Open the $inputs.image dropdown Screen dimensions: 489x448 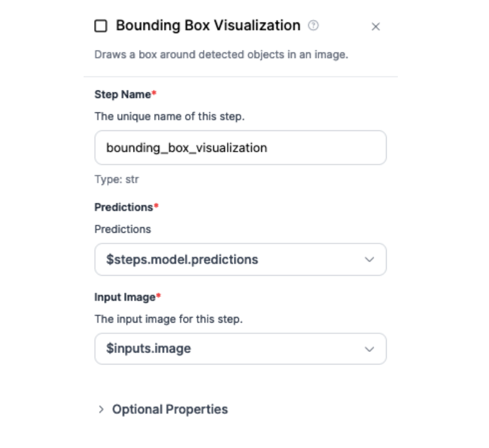click(x=240, y=349)
